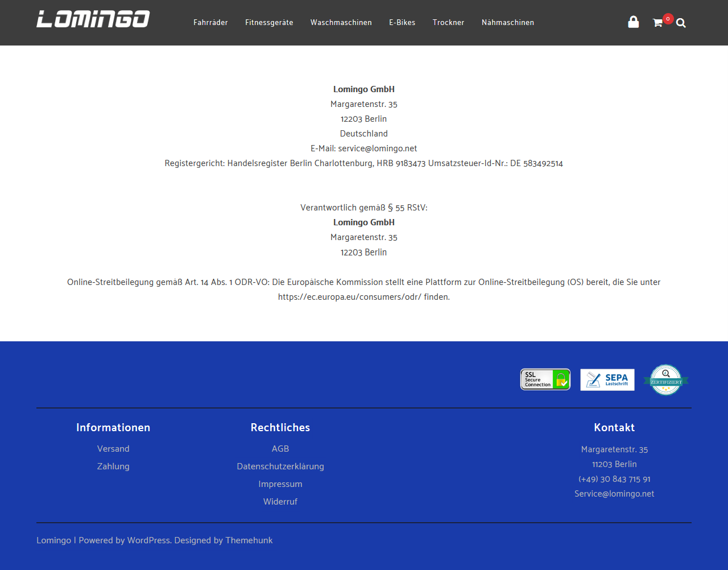Viewport: 728px width, 570px height.
Task: Open the Zahlung footer link
Action: [113, 466]
